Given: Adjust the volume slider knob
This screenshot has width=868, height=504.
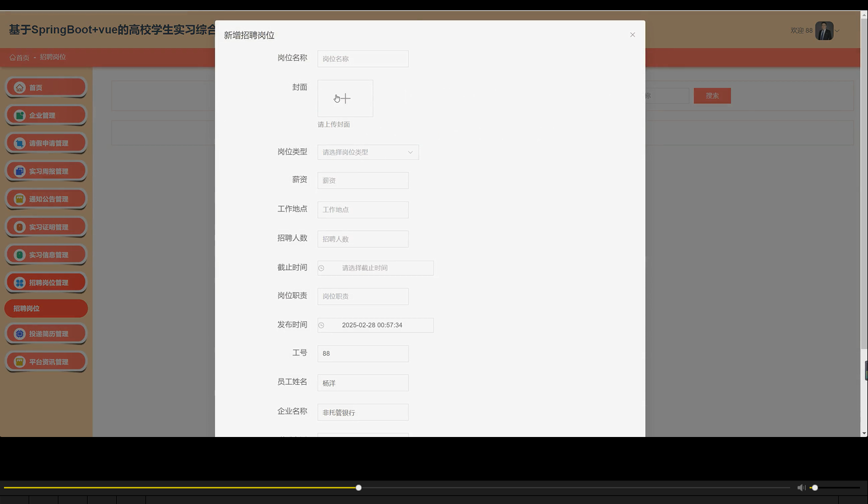Looking at the screenshot, I should point(815,488).
